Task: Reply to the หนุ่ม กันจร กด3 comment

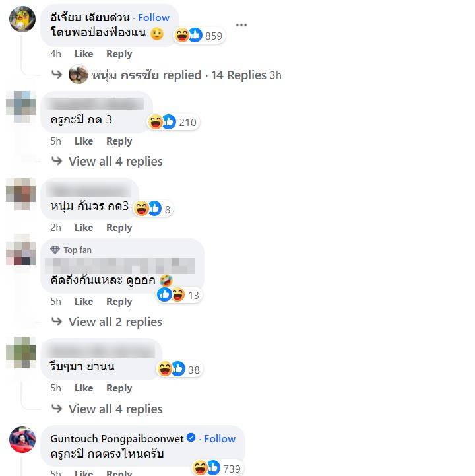Action: [119, 228]
